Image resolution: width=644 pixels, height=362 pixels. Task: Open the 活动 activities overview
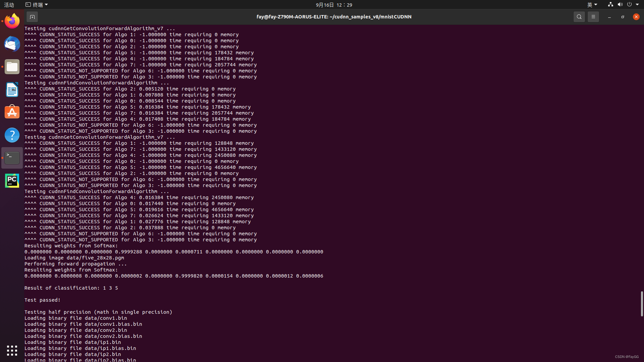(x=9, y=5)
